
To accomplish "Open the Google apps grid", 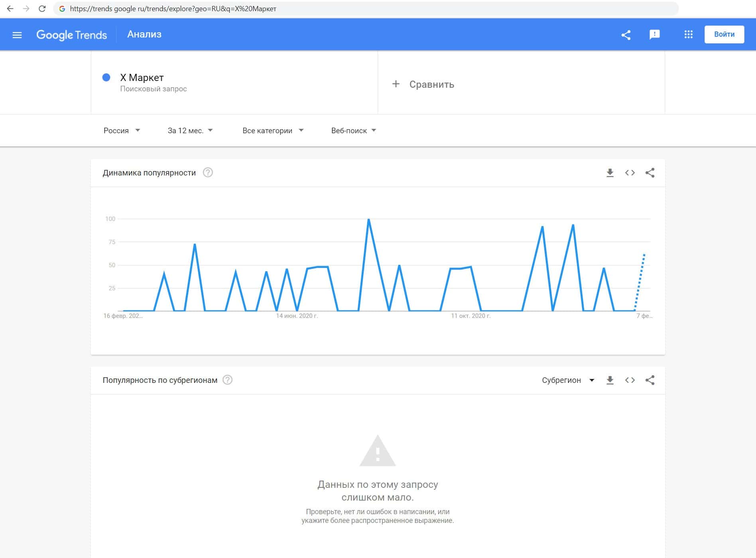I will point(688,35).
